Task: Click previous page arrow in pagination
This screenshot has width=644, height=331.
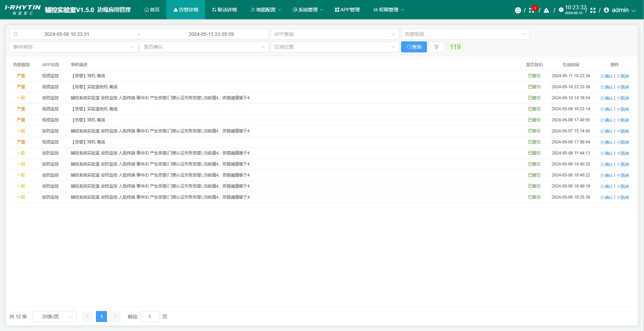Action: click(88, 317)
